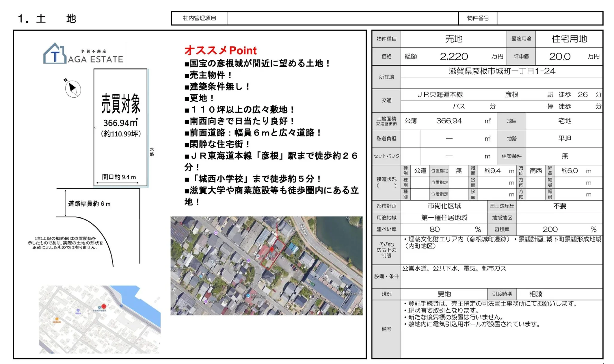Click the red pin on street map

coord(104,306)
